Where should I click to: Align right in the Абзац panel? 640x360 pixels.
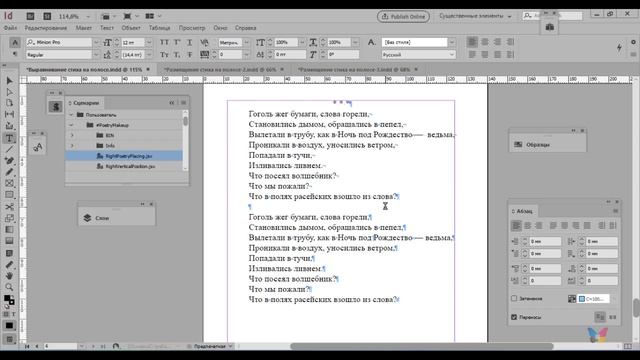coord(539,225)
